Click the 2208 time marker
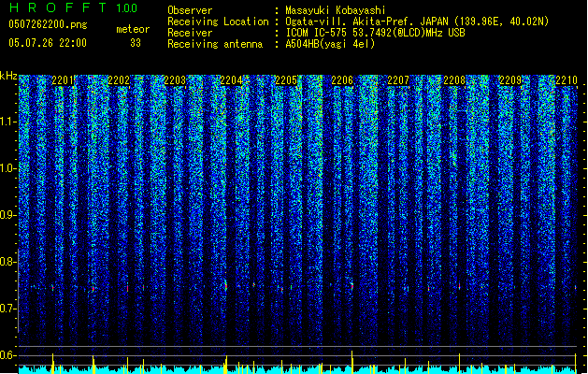This screenshot has height=374, width=588. click(x=454, y=80)
